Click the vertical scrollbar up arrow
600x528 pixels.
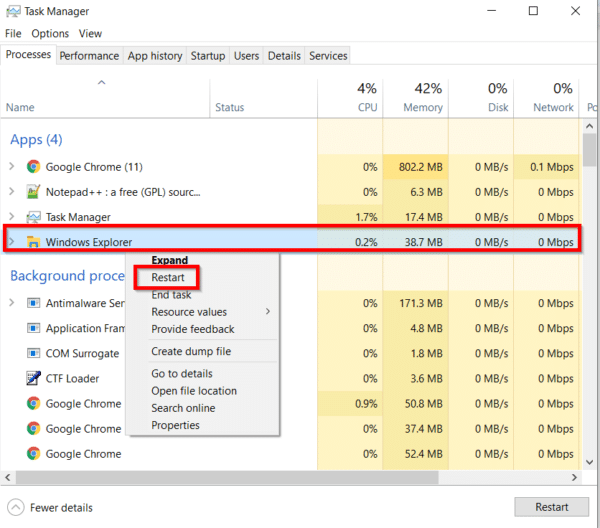click(589, 126)
